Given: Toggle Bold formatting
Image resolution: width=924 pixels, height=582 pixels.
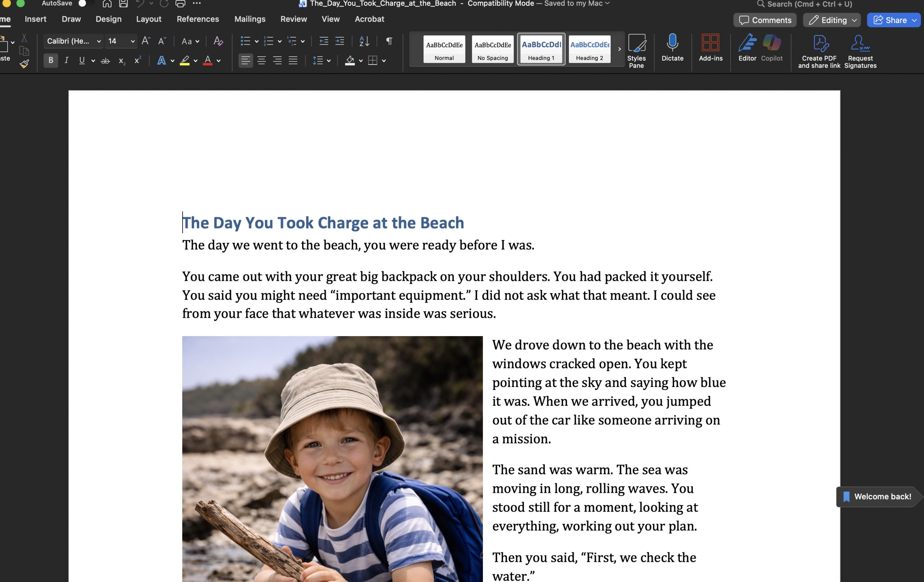Looking at the screenshot, I should 51,60.
